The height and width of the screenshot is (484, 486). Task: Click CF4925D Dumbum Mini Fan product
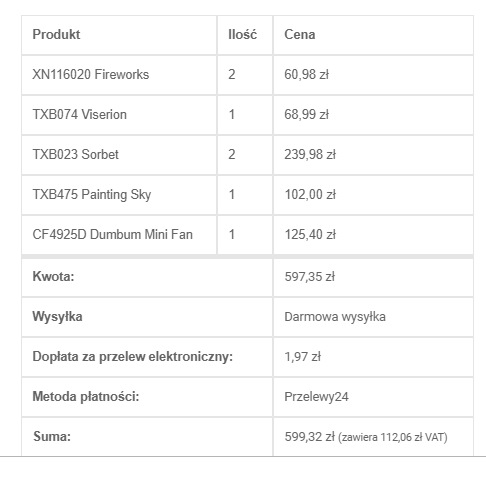click(113, 234)
